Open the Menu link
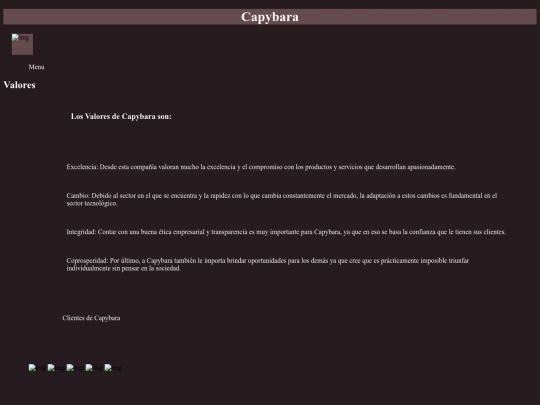This screenshot has height=405, width=540. click(36, 67)
